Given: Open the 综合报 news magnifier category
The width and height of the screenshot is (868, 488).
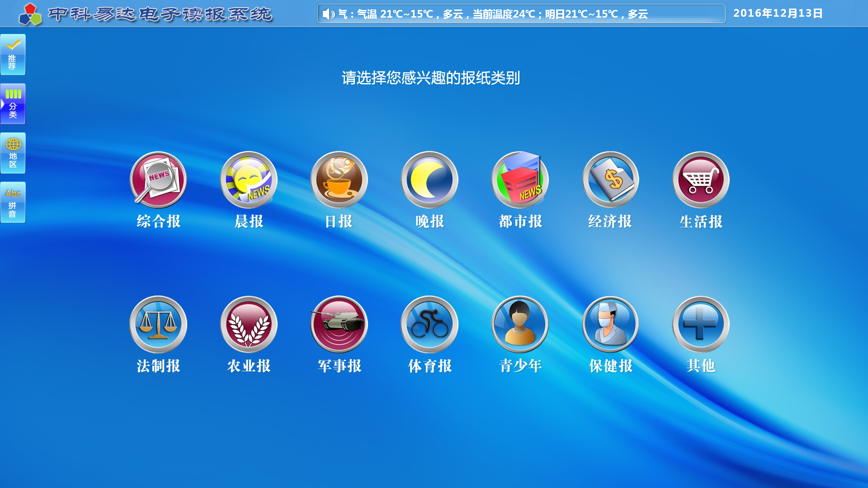Looking at the screenshot, I should tap(158, 180).
